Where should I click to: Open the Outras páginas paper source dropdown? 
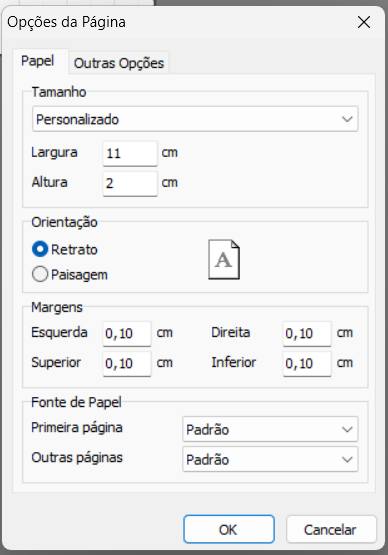tap(270, 459)
